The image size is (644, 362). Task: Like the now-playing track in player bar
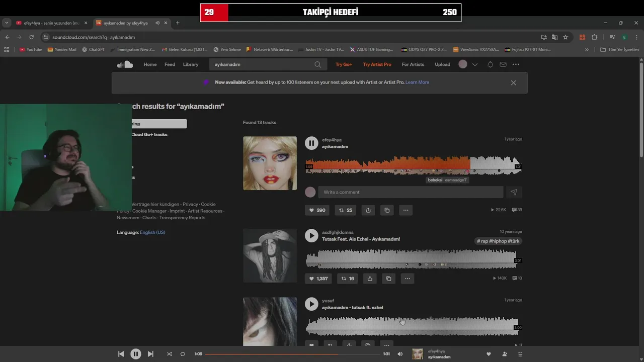(488, 354)
